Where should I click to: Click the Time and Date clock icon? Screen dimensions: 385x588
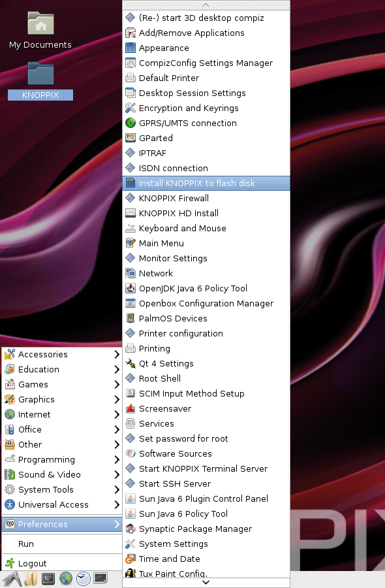(x=131, y=559)
